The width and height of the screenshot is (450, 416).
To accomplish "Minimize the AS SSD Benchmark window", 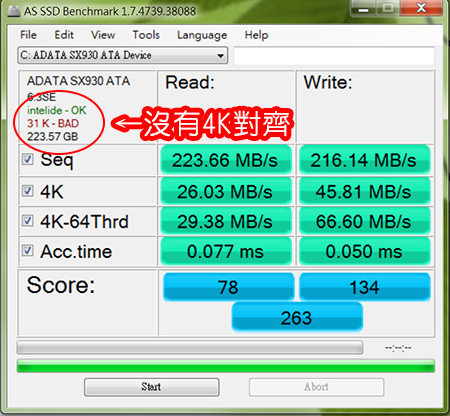I will [363, 8].
